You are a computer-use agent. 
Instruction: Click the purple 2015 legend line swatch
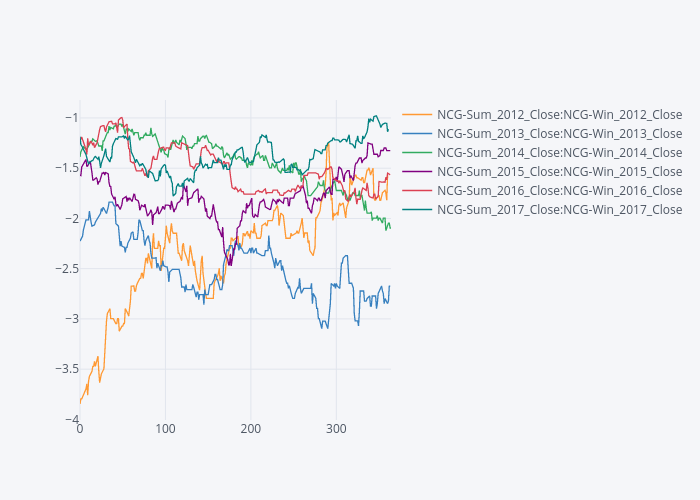click(417, 171)
